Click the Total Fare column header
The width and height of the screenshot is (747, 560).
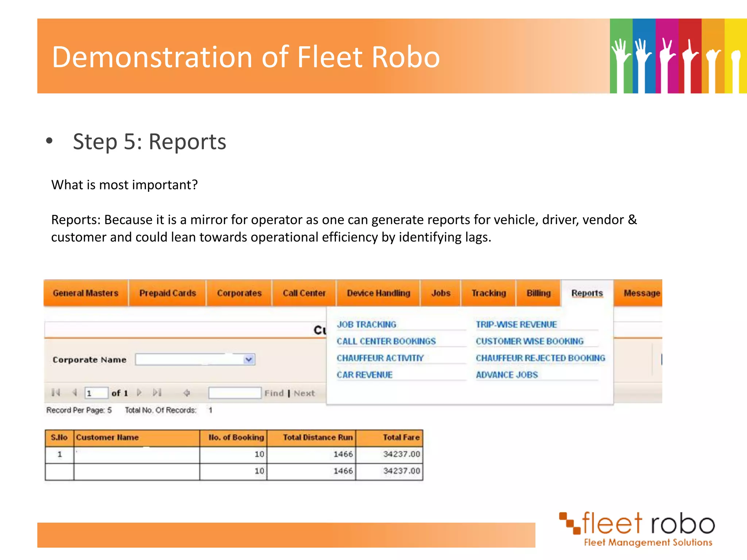(390, 438)
